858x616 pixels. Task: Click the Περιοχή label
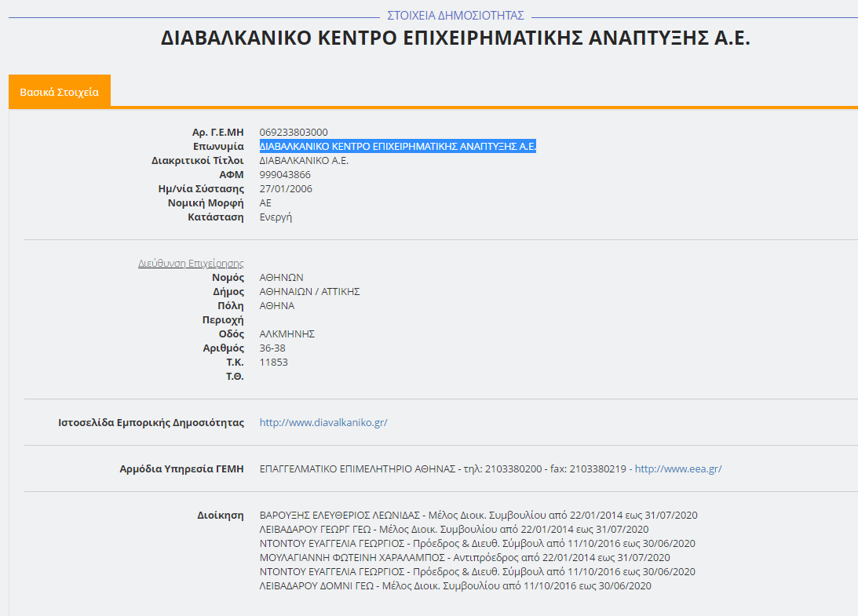click(223, 320)
